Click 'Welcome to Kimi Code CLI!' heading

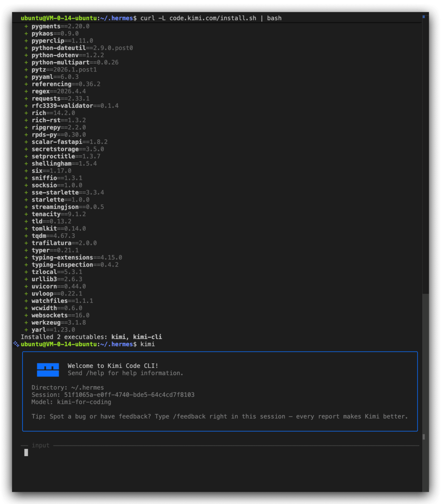(x=113, y=366)
